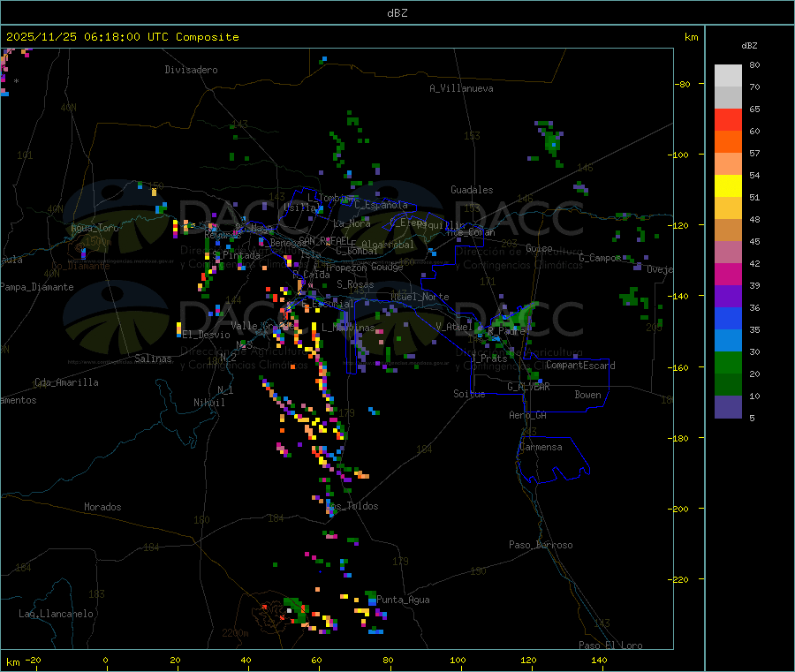Image resolution: width=795 pixels, height=672 pixels.
Task: Click the Morados map label
Action: click(102, 507)
